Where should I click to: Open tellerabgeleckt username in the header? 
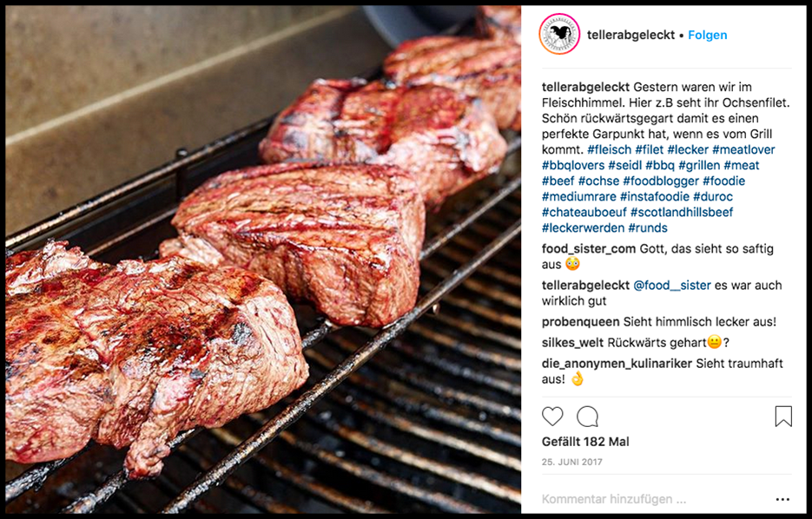pyautogui.click(x=630, y=36)
